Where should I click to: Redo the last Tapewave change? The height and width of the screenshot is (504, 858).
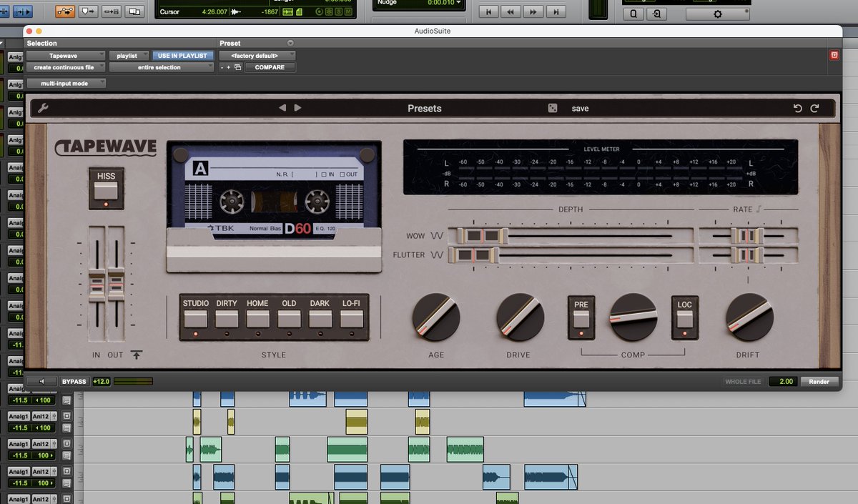pos(814,109)
